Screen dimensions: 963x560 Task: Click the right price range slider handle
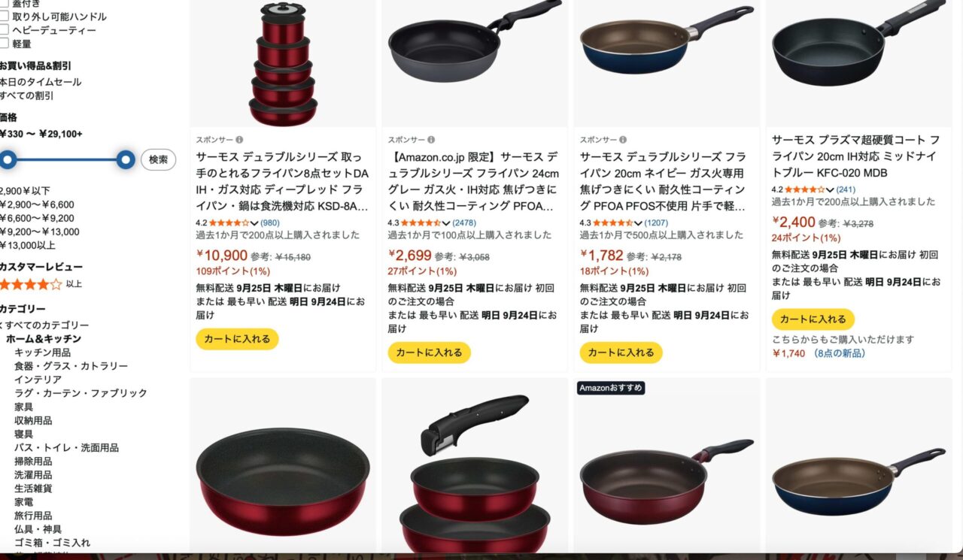126,159
